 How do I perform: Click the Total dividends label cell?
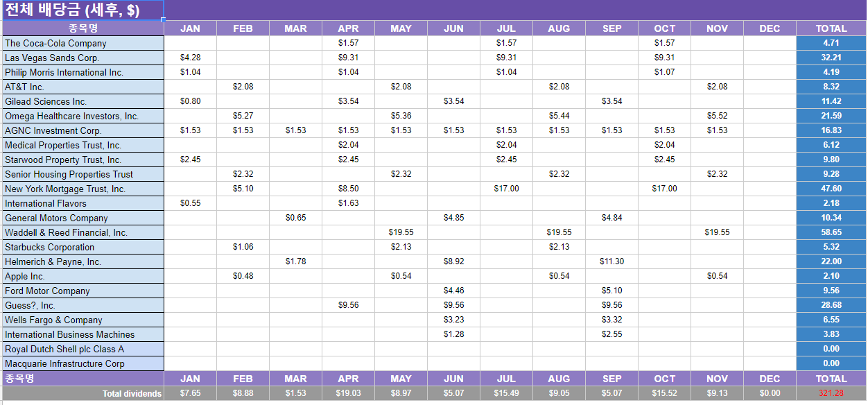pos(83,393)
